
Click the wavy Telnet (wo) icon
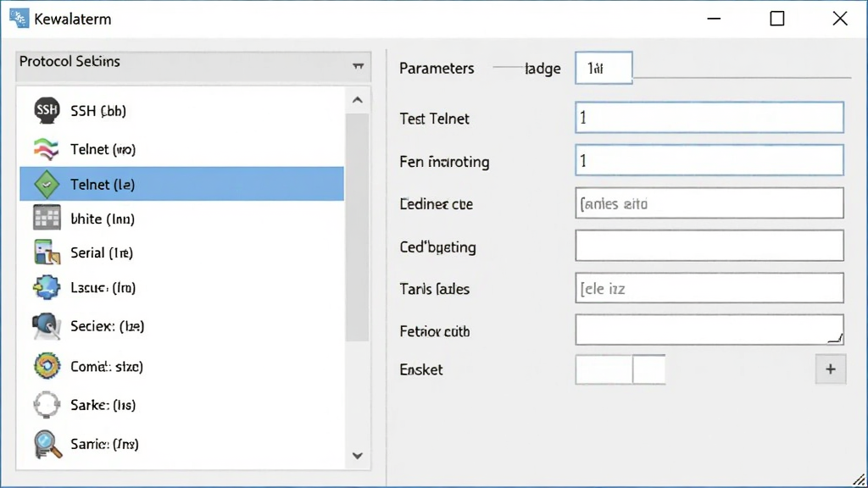tap(46, 149)
